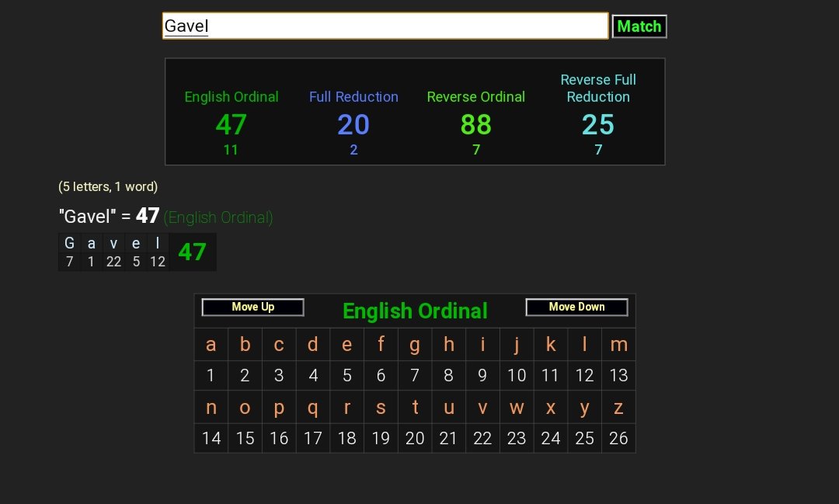The width and height of the screenshot is (839, 504).
Task: Click the letter G in the word breakdown
Action: [70, 243]
